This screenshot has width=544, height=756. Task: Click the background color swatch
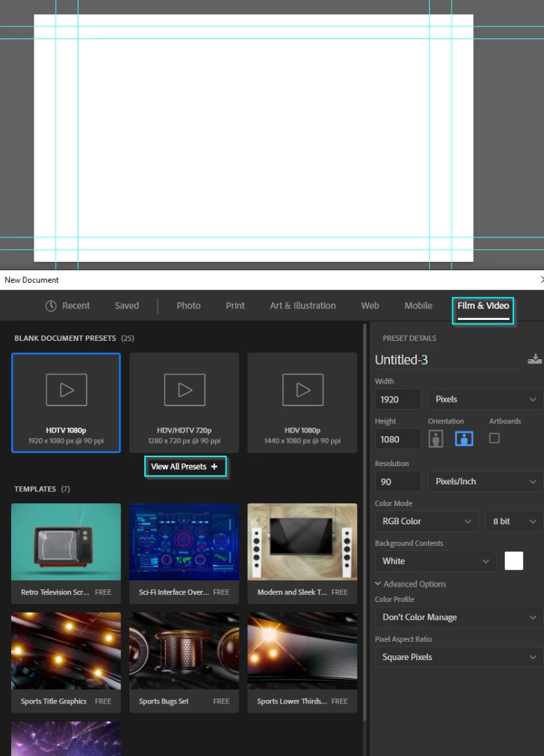pyautogui.click(x=514, y=561)
